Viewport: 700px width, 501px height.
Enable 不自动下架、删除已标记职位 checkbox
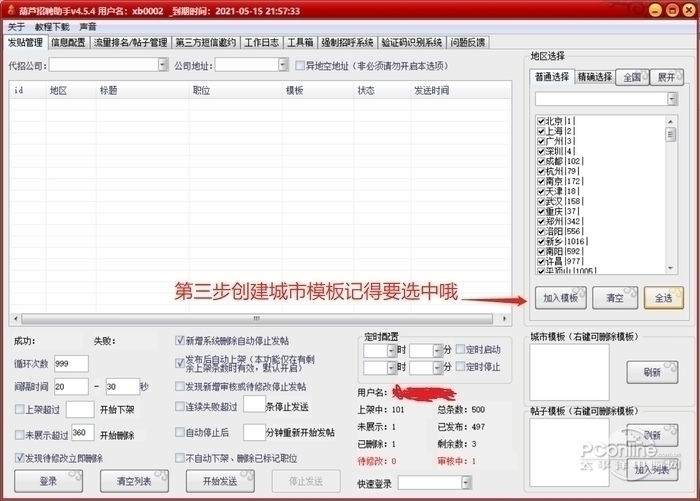(x=180, y=458)
